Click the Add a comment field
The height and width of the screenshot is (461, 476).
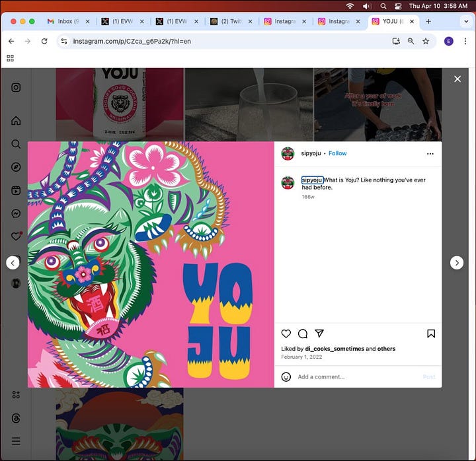click(358, 377)
